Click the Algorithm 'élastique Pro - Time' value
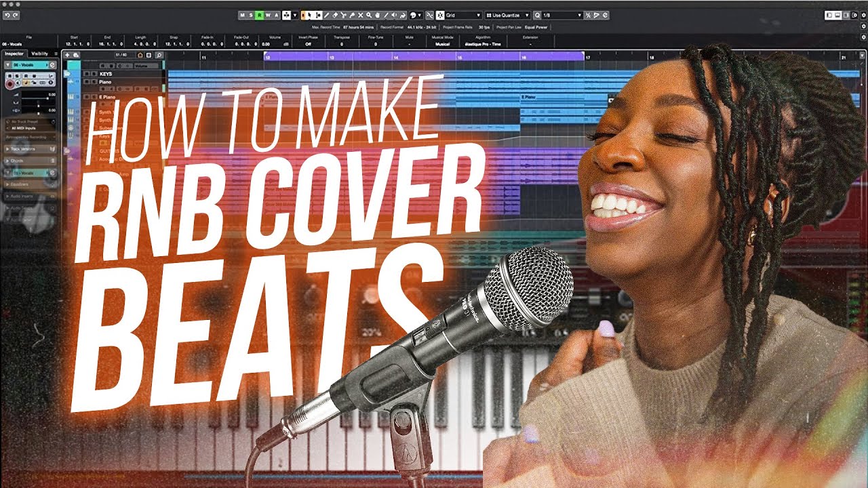The image size is (868, 488). (x=483, y=43)
